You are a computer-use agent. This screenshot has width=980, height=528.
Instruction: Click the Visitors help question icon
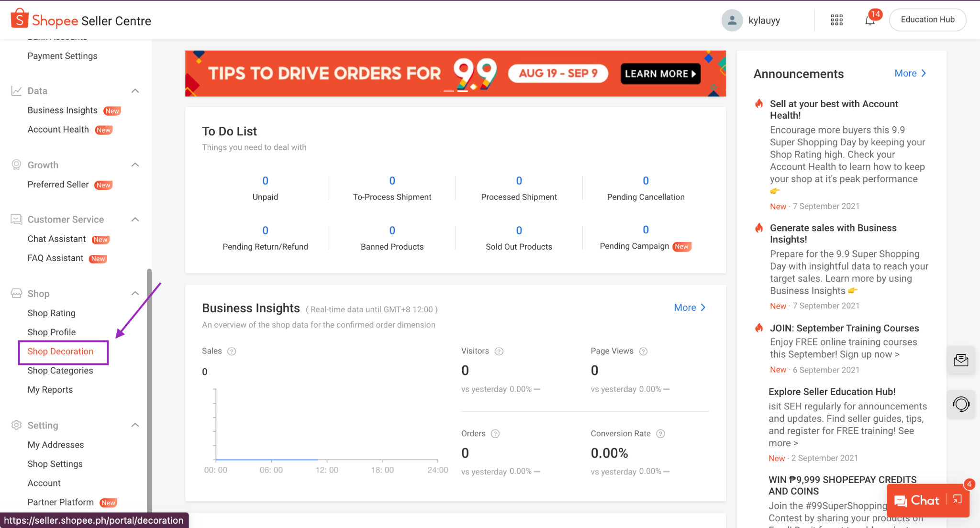click(x=499, y=352)
